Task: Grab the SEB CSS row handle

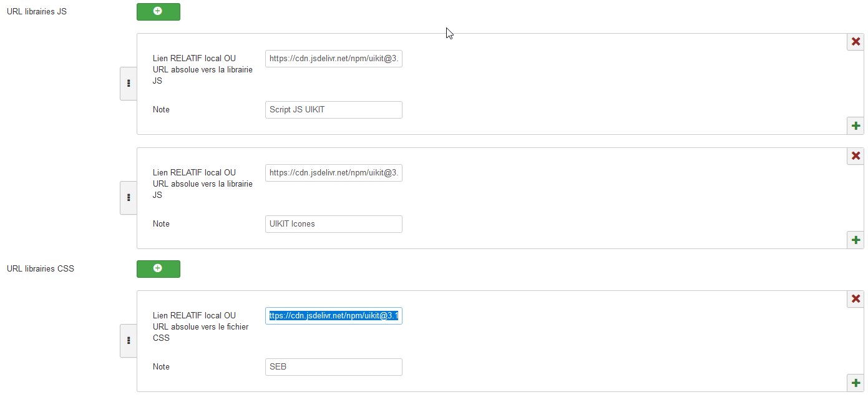Action: click(x=129, y=341)
